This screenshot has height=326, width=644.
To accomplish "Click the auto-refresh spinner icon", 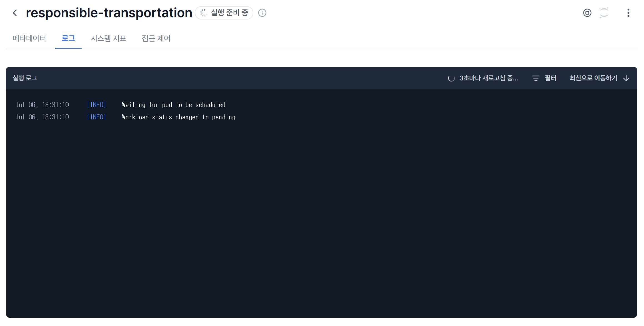I will tap(451, 78).
